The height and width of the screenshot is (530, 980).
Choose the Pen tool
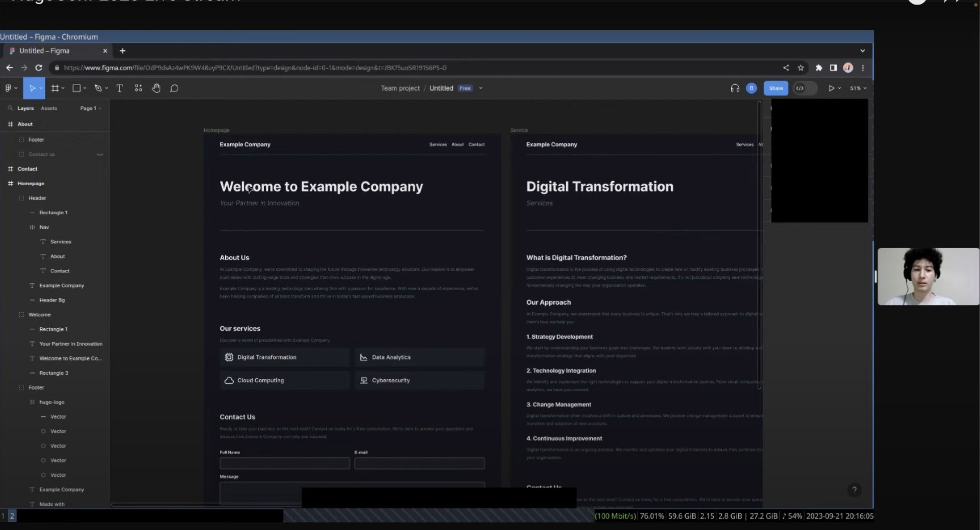point(98,88)
